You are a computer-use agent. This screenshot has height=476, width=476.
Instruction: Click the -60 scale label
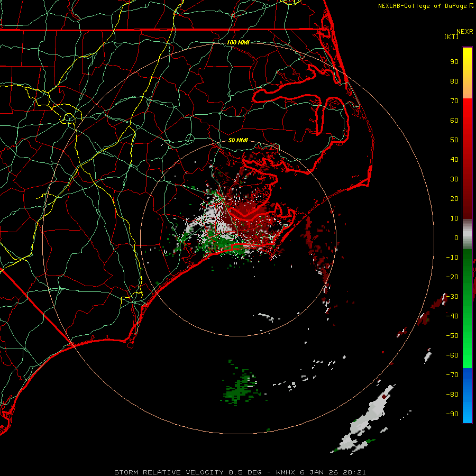coord(452,355)
